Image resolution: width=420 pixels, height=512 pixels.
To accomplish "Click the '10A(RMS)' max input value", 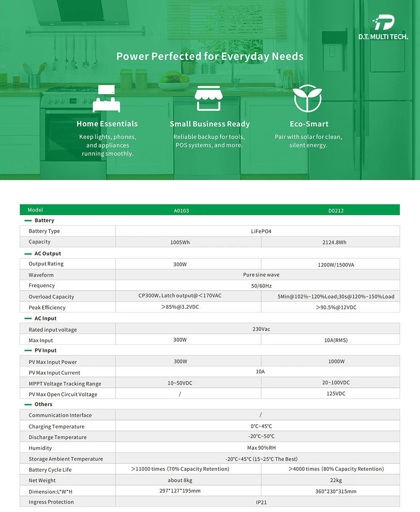I will click(336, 340).
